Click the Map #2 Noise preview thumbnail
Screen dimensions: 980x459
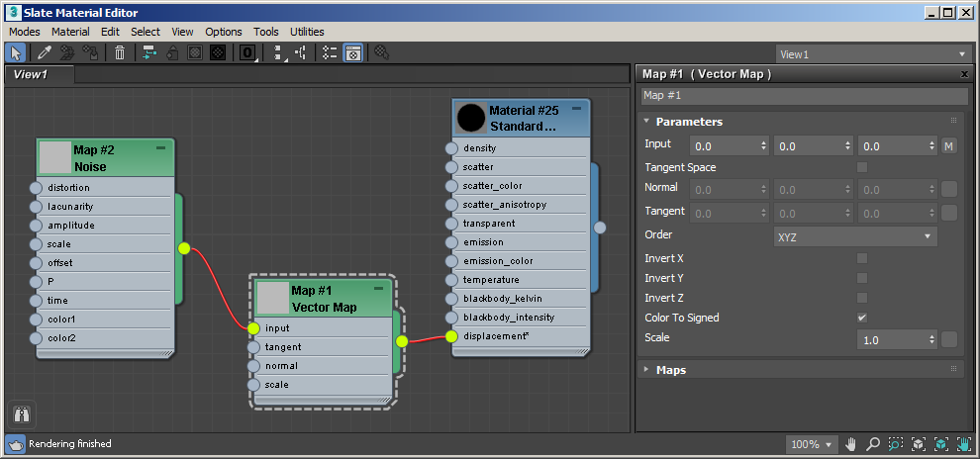tap(55, 157)
